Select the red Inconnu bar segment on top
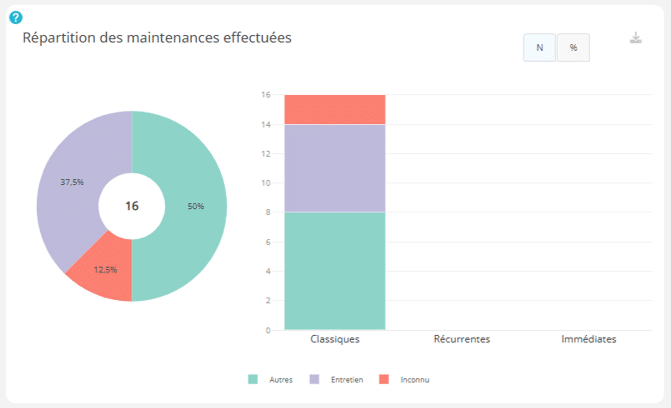The image size is (671, 408). coord(335,110)
